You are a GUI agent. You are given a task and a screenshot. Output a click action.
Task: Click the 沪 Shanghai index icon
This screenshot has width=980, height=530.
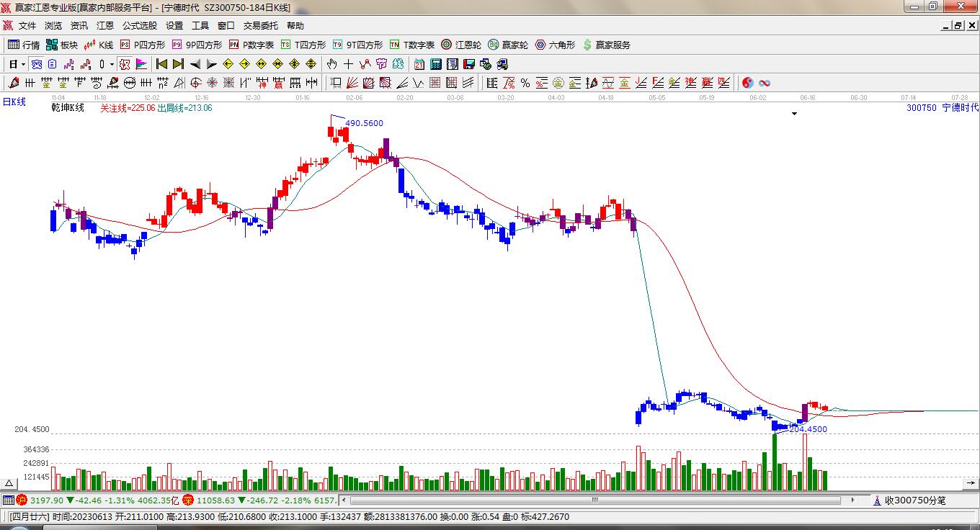click(x=22, y=500)
